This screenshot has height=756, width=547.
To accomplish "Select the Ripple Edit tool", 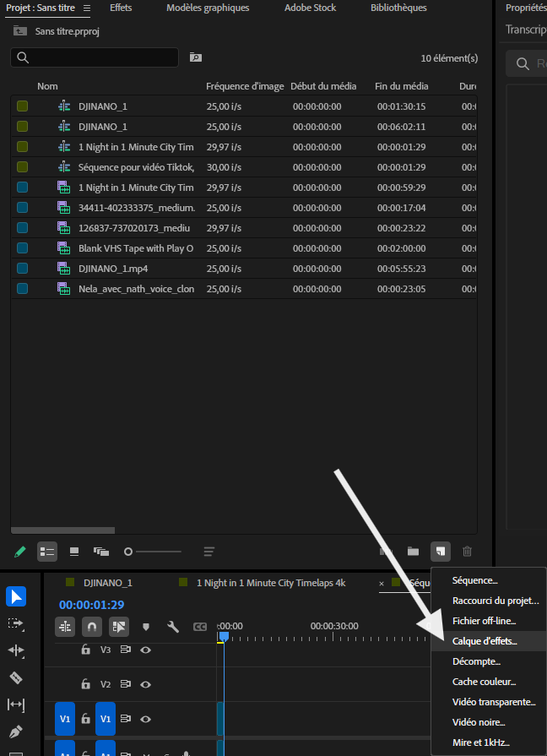I will click(x=16, y=650).
